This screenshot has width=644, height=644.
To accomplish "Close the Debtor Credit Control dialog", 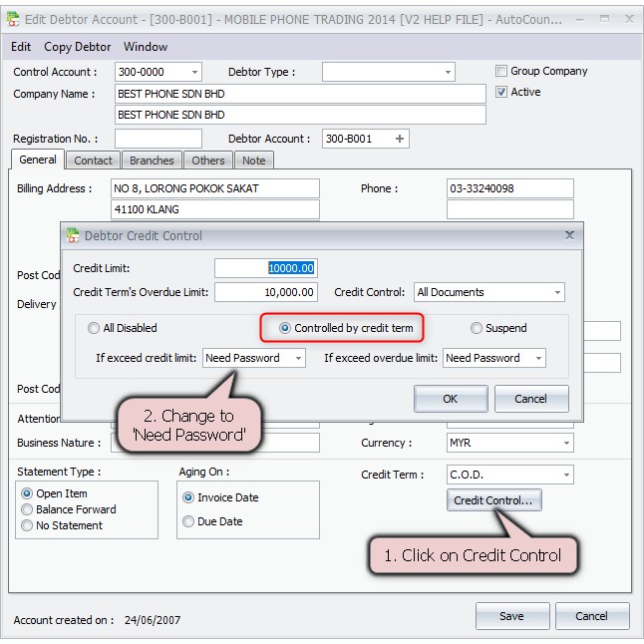I will tap(569, 235).
